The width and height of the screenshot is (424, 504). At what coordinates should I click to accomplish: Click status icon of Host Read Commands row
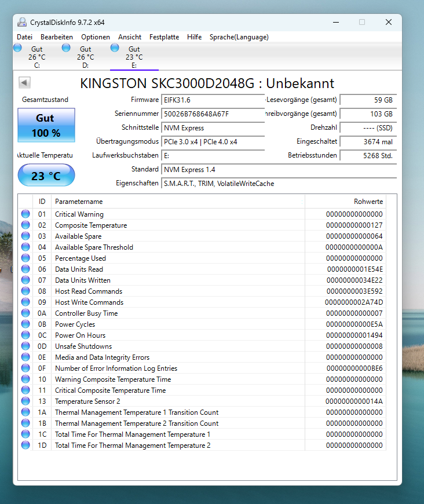[25, 291]
